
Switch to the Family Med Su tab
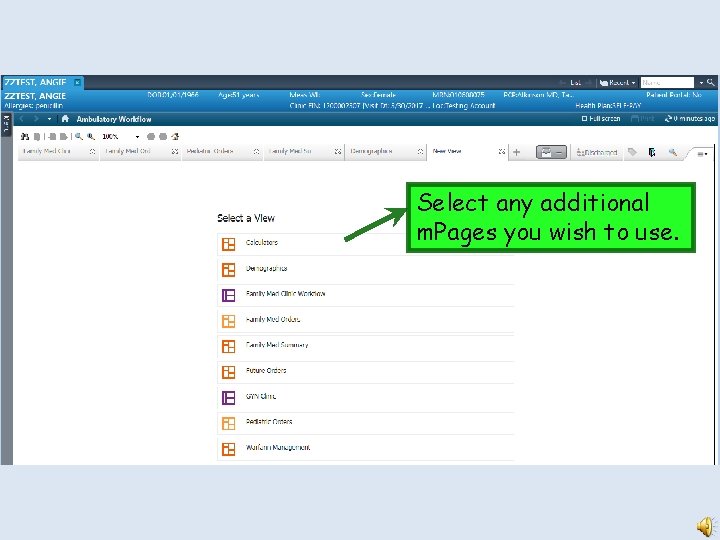[304, 152]
